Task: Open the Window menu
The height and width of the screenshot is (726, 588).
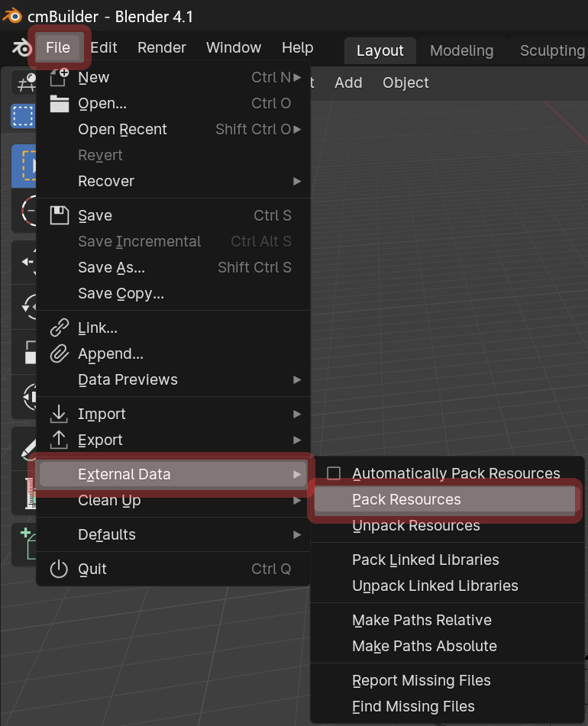Action: click(234, 47)
